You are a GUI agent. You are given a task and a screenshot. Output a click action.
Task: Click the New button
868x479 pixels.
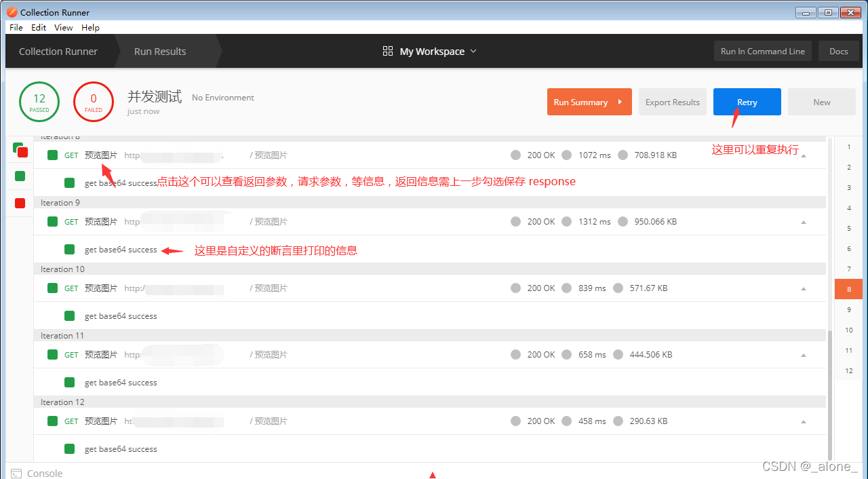click(x=822, y=102)
